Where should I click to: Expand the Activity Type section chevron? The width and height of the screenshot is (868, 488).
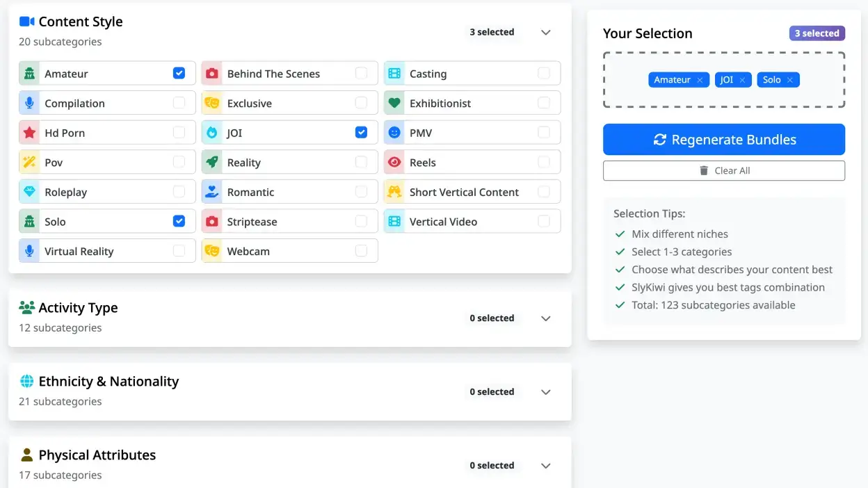[x=546, y=318]
